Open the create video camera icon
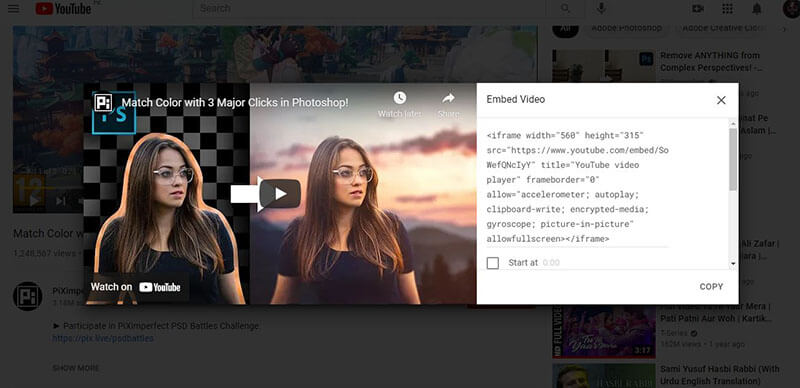800x388 pixels. [x=697, y=9]
